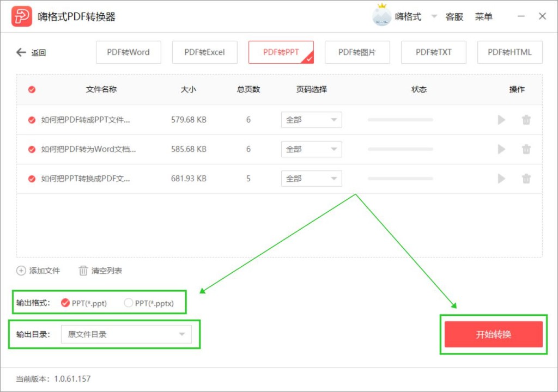Click the user avatar with crown
This screenshot has width=558, height=392.
click(381, 15)
